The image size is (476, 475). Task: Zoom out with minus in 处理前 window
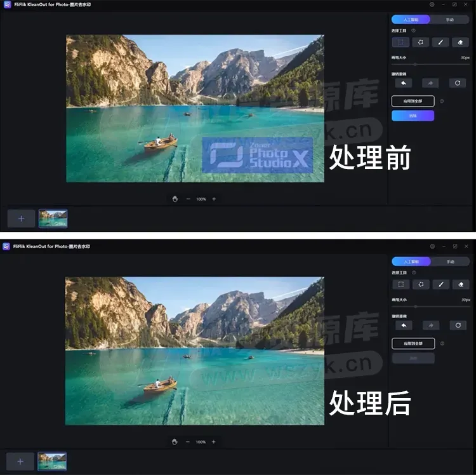coord(188,199)
